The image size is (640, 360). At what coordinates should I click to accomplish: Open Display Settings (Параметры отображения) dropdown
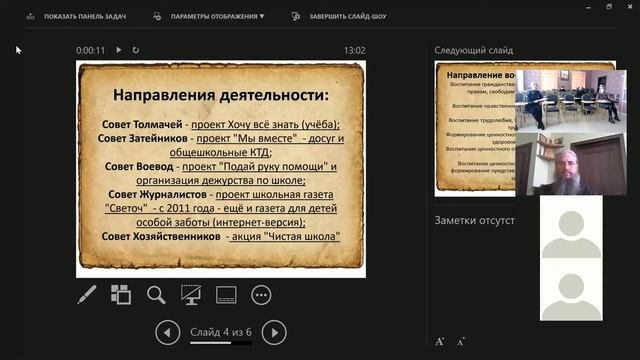tap(217, 16)
